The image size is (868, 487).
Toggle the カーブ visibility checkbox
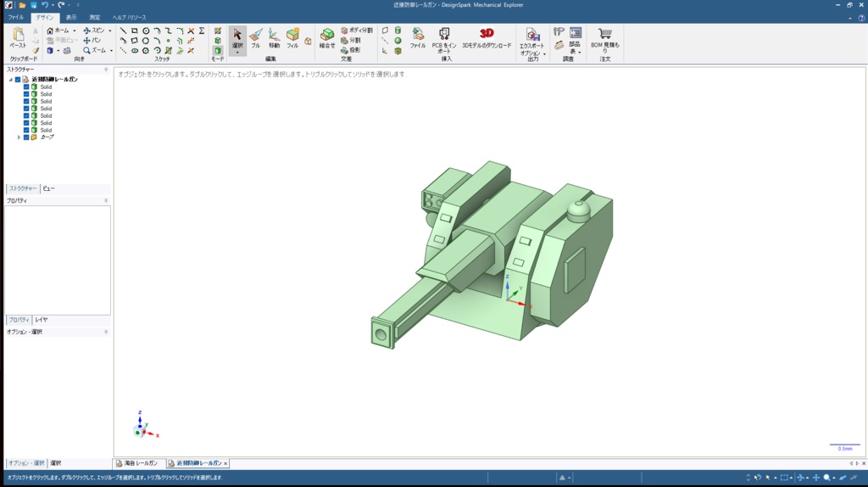click(x=26, y=137)
